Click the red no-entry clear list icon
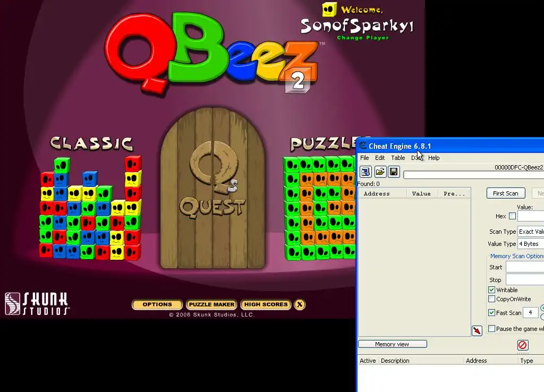The width and height of the screenshot is (544, 392). [x=523, y=345]
